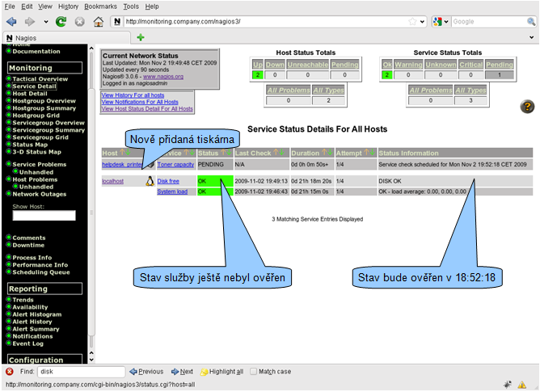Sort Duration column ascending arrow
This screenshot has width=540, height=392.
point(323,152)
